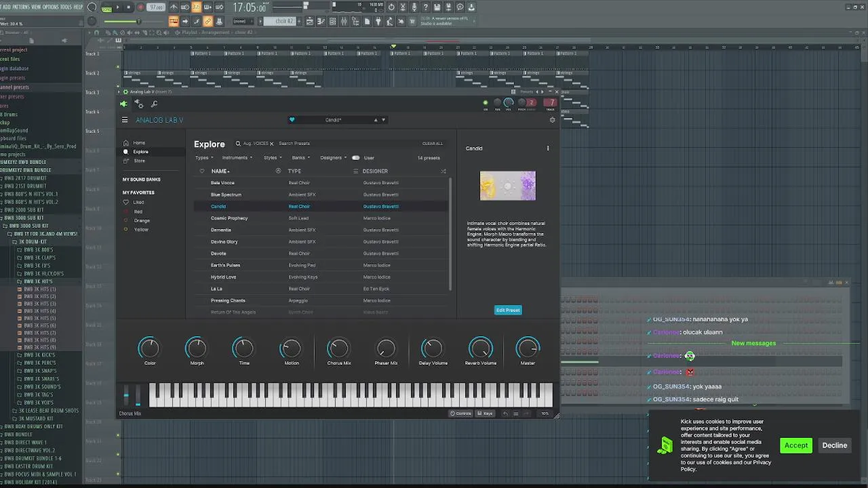Click CLEAR ALL filters

(x=432, y=144)
